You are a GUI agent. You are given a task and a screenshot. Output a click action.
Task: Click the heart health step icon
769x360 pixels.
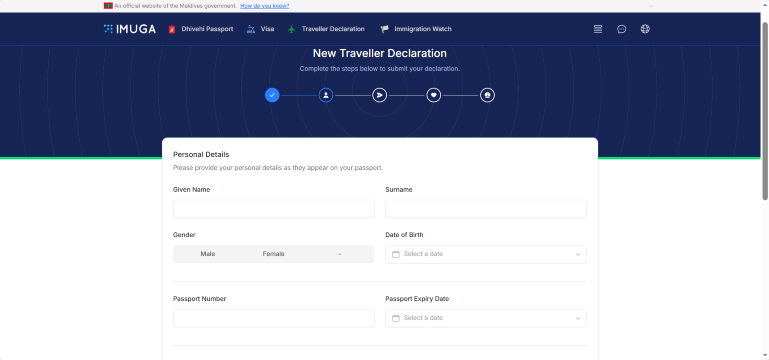[434, 95]
